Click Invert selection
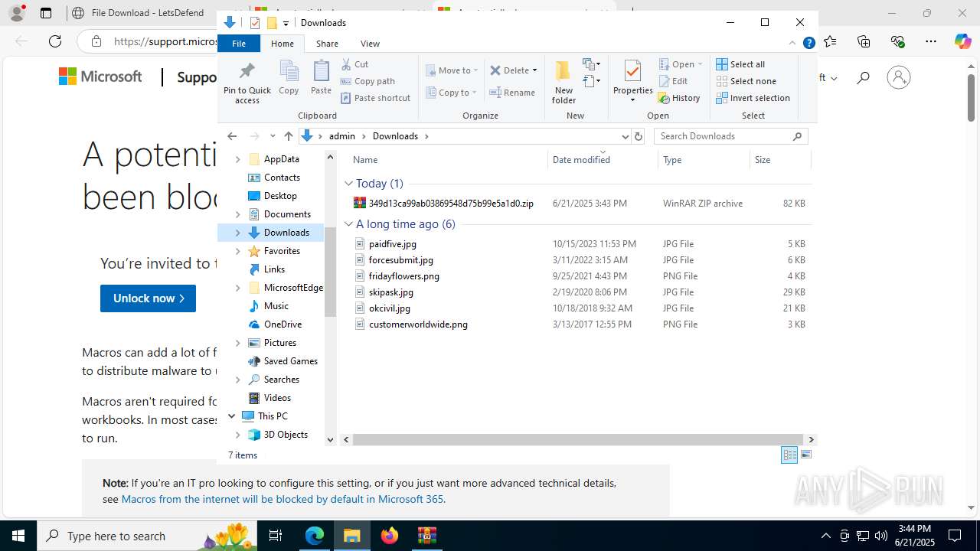980x551 pixels. 753,98
